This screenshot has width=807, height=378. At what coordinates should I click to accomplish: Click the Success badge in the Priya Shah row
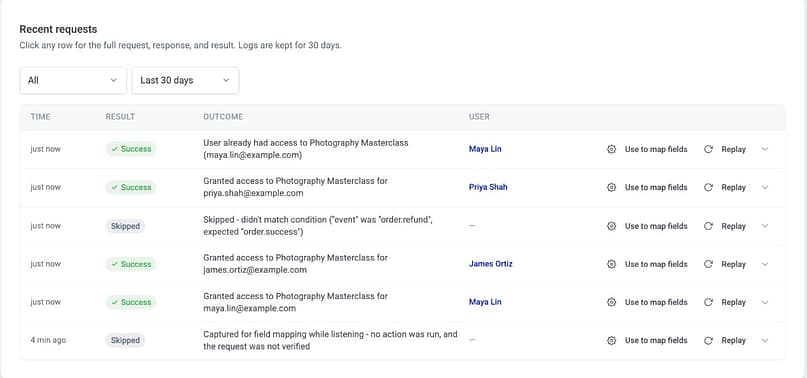131,187
